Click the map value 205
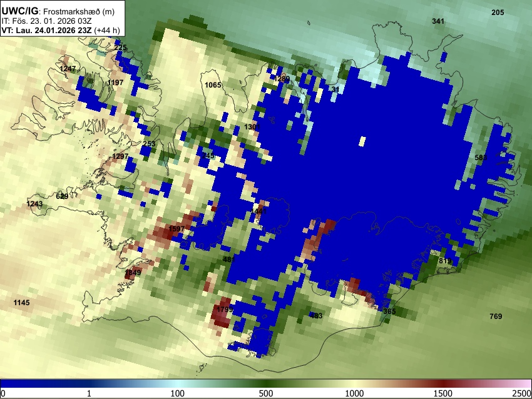 [498, 13]
